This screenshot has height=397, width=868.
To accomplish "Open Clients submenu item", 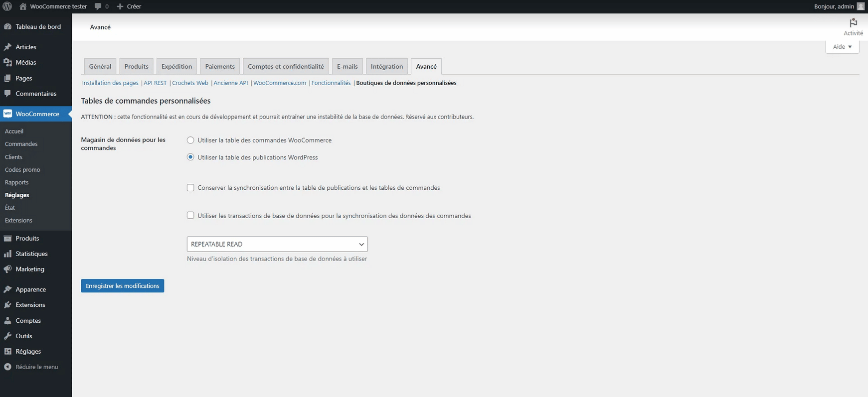I will (x=13, y=157).
